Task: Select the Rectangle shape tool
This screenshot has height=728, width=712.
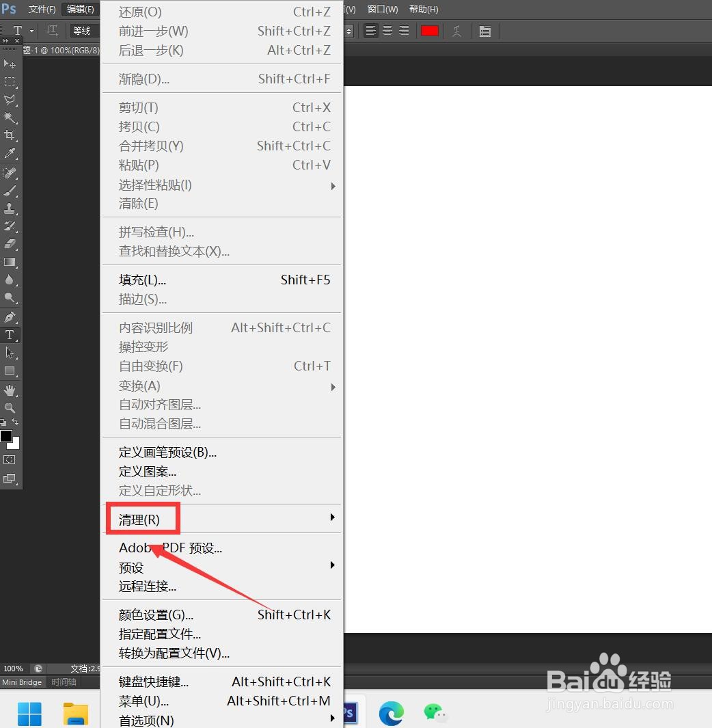Action: pyautogui.click(x=10, y=371)
